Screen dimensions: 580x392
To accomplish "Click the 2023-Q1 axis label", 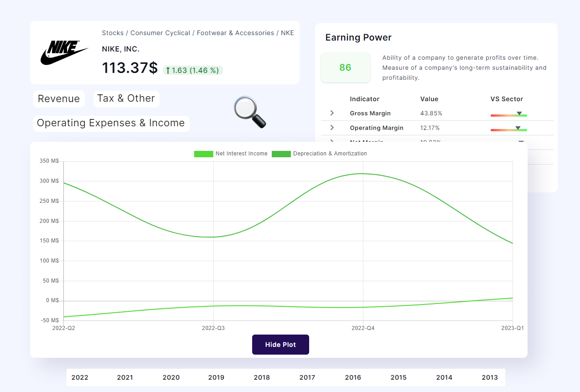I will (x=513, y=328).
